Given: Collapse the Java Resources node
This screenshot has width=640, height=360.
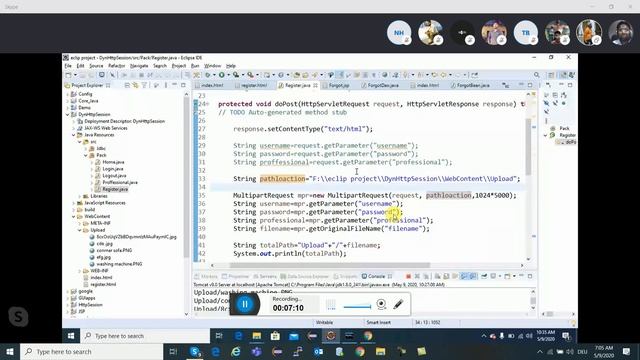Looking at the screenshot, I should click(x=74, y=135).
